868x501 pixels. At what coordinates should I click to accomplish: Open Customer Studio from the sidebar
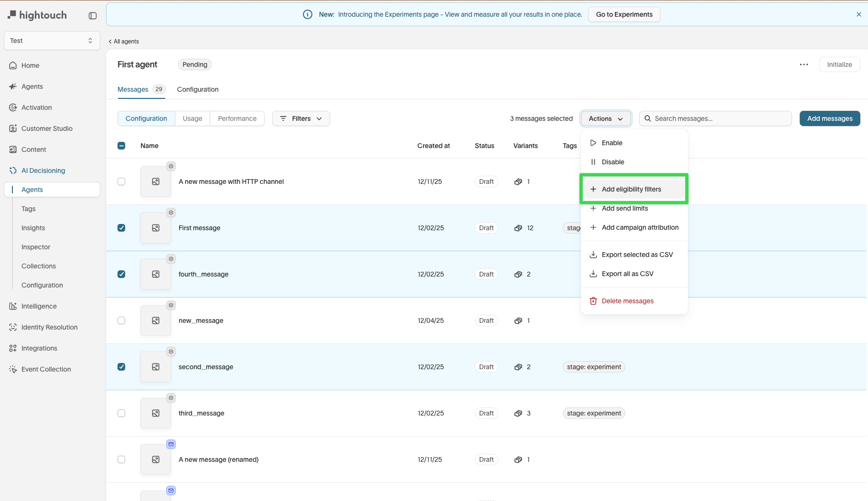[47, 128]
